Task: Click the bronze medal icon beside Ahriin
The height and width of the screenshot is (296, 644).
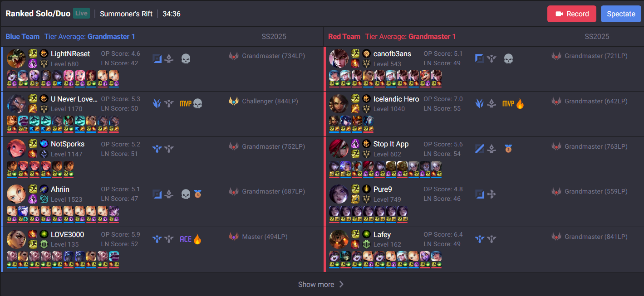Action: point(197,194)
